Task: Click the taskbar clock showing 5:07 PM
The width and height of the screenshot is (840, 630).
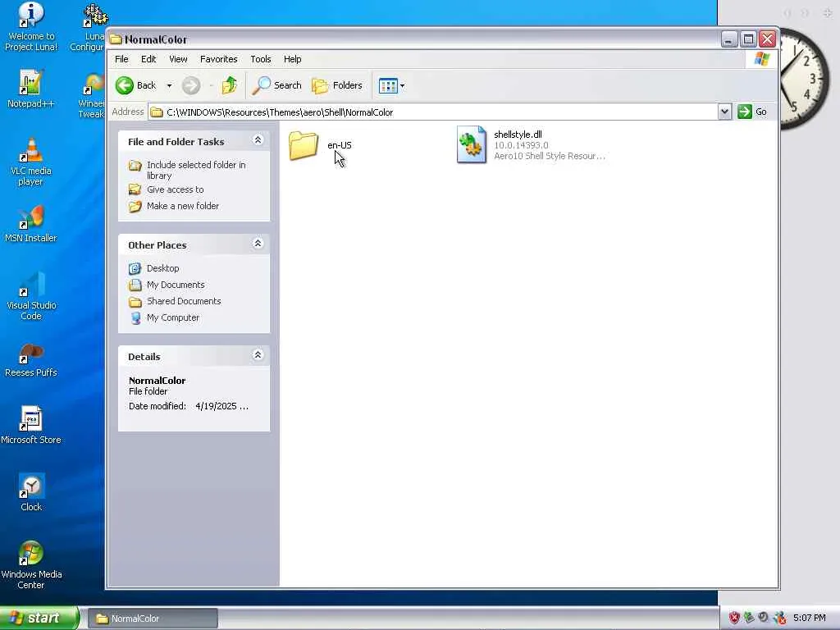Action: coord(810,619)
